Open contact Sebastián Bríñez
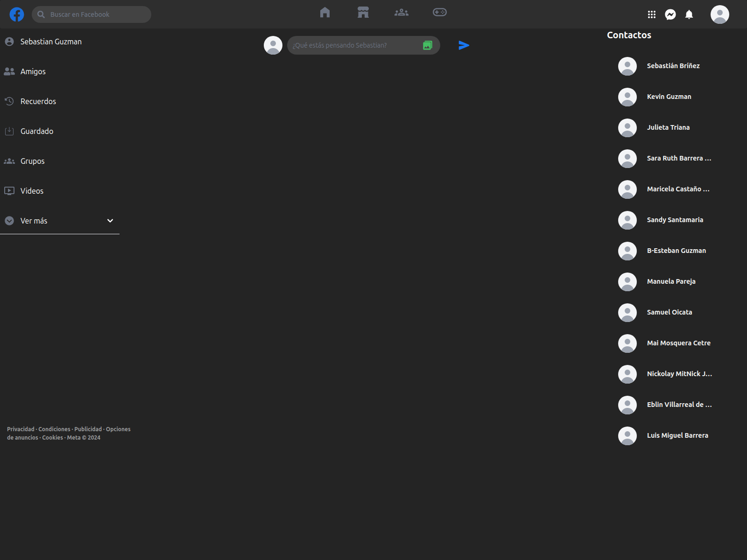The width and height of the screenshot is (747, 560). pyautogui.click(x=673, y=66)
